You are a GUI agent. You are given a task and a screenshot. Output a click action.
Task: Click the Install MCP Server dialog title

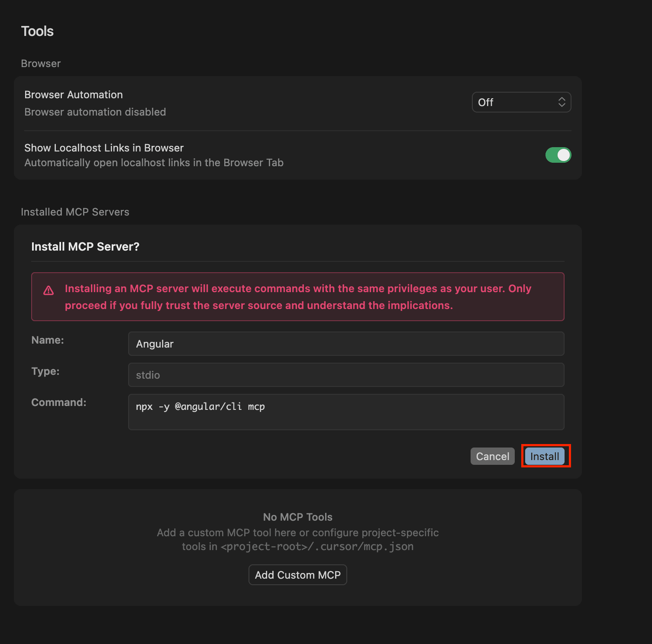(x=85, y=246)
